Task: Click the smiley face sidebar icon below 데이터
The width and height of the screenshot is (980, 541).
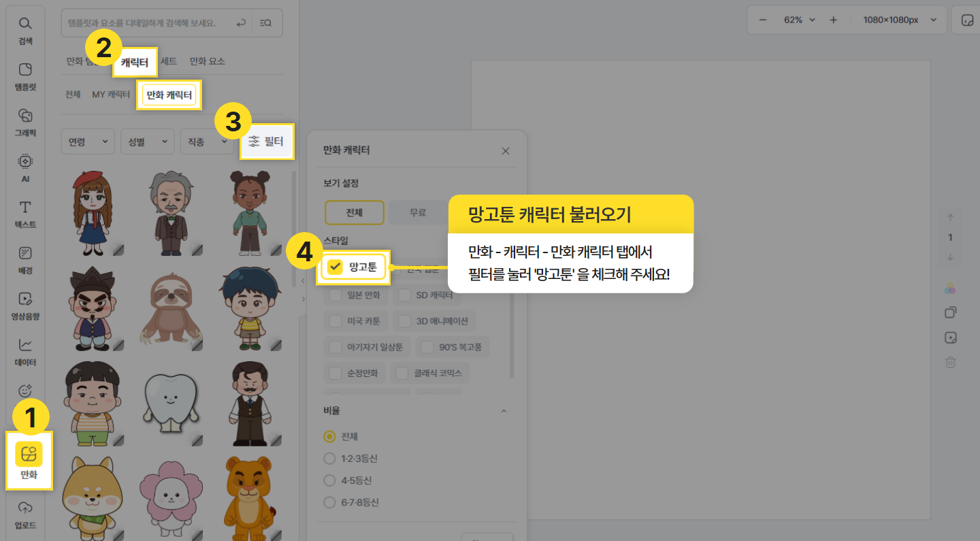Action: tap(25, 391)
